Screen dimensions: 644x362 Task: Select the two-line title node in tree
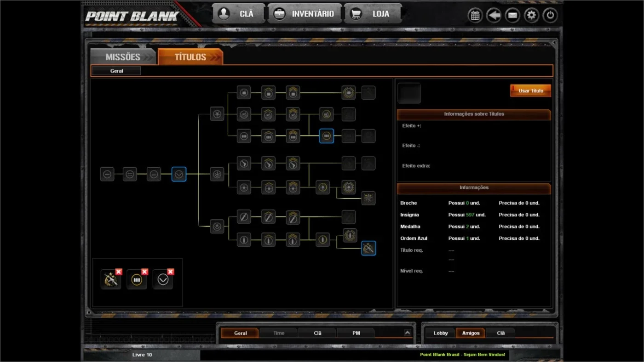pyautogui.click(x=130, y=174)
